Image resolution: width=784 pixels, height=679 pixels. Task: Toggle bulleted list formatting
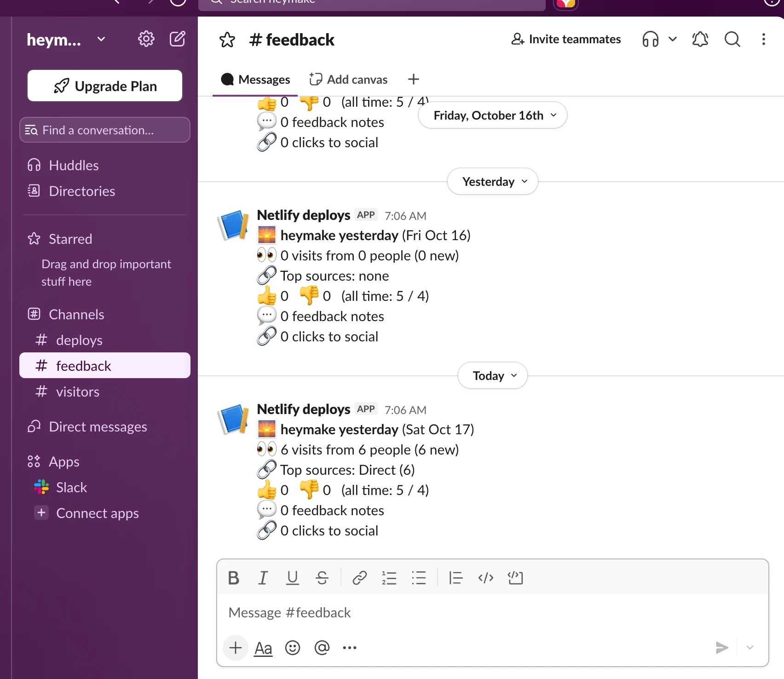[419, 578]
